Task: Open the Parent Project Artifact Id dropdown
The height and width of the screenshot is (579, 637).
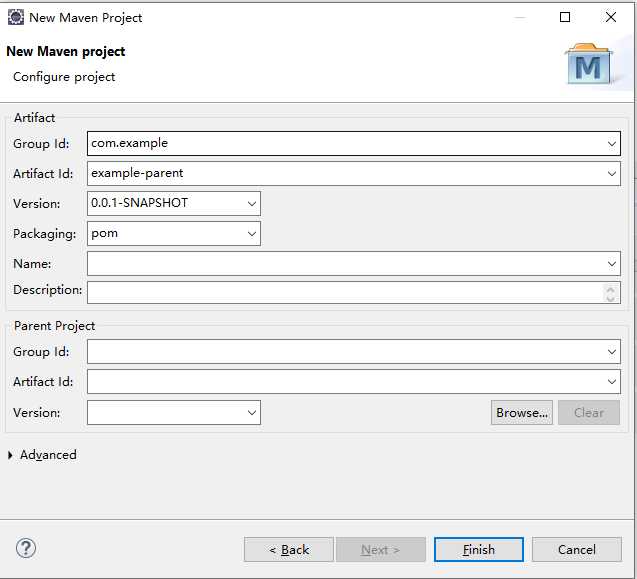Action: (x=611, y=382)
